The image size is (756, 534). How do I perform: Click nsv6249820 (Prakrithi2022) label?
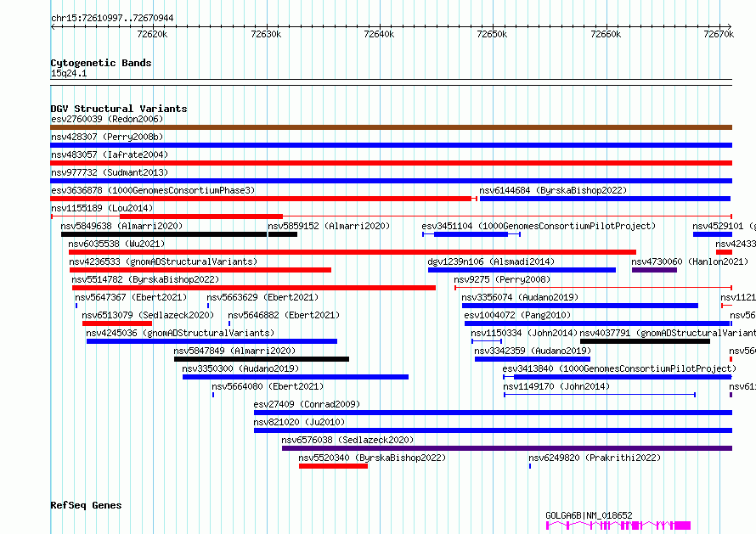click(x=595, y=458)
